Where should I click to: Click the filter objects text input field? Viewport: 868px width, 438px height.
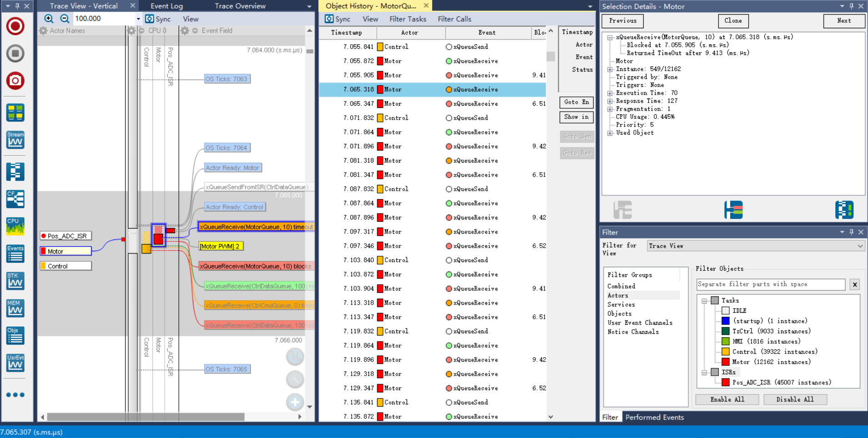pyautogui.click(x=771, y=285)
